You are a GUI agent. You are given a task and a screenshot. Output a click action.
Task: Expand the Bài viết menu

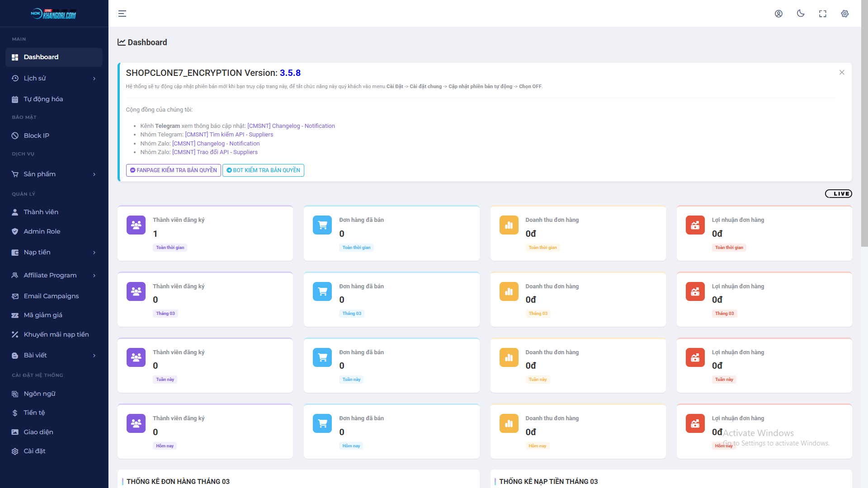(x=36, y=355)
